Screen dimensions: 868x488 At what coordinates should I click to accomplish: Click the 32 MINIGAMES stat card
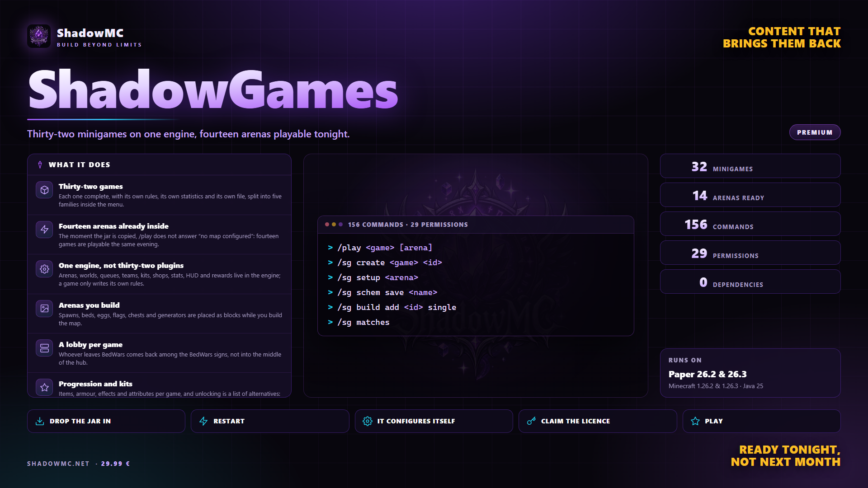coord(750,166)
